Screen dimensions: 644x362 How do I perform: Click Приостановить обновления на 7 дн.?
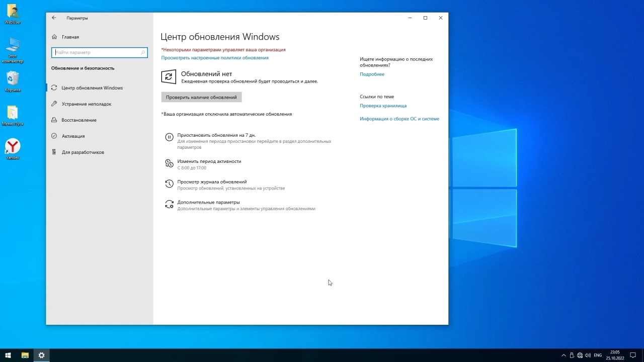[216, 135]
